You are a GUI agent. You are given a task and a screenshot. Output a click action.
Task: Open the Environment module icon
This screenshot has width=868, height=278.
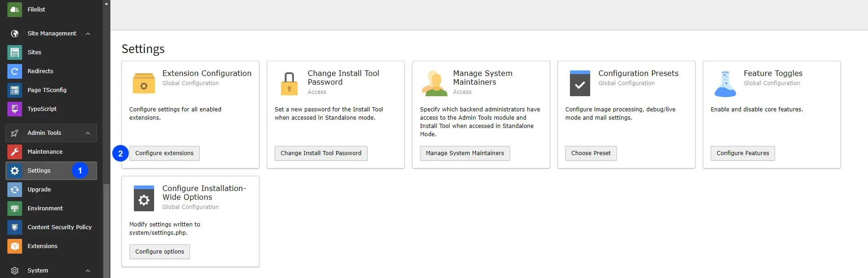pos(15,208)
